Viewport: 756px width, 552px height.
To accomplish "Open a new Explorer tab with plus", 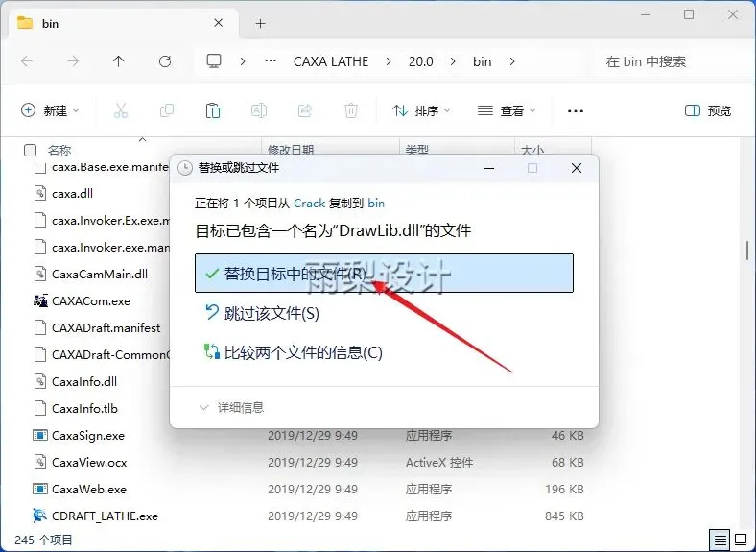I will click(x=260, y=24).
